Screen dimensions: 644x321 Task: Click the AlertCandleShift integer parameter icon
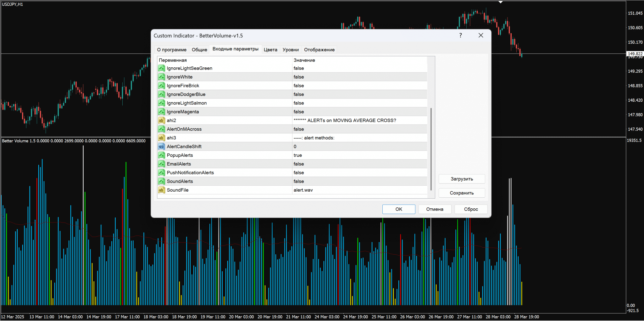[161, 147]
